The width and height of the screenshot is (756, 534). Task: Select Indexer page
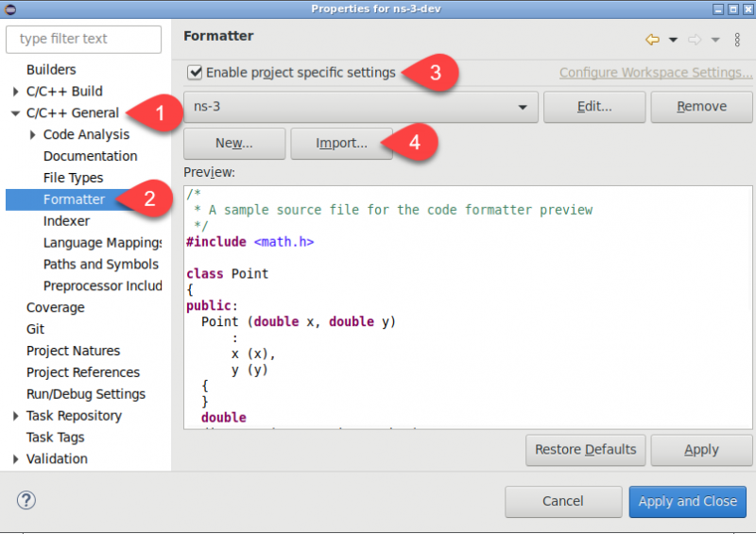pyautogui.click(x=66, y=221)
